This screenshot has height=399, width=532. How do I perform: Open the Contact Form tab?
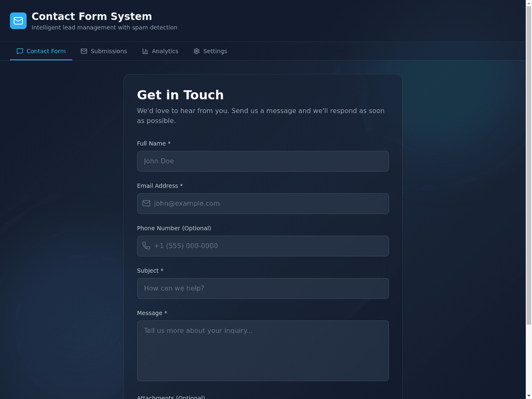pyautogui.click(x=41, y=51)
